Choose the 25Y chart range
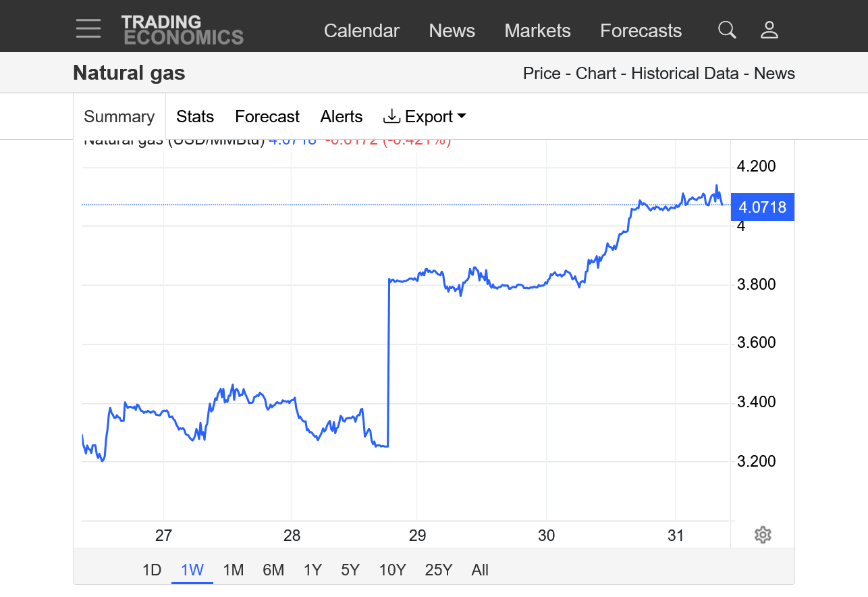Screen dimensions: 868x597 click(438, 570)
